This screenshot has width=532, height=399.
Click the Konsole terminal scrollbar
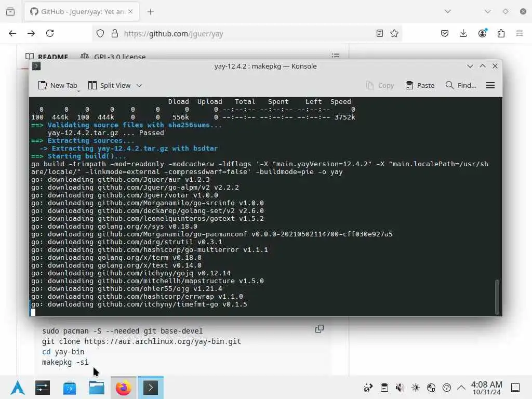tap(497, 297)
